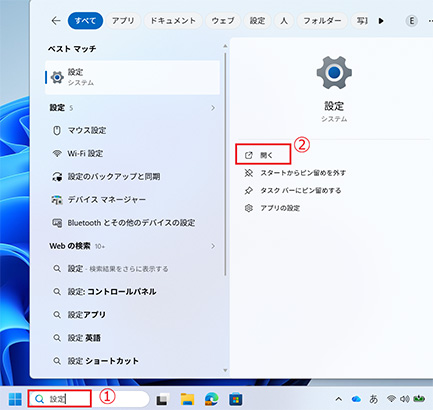This screenshot has width=433, height=410.
Task: Go back with the left arrow
Action: point(56,21)
